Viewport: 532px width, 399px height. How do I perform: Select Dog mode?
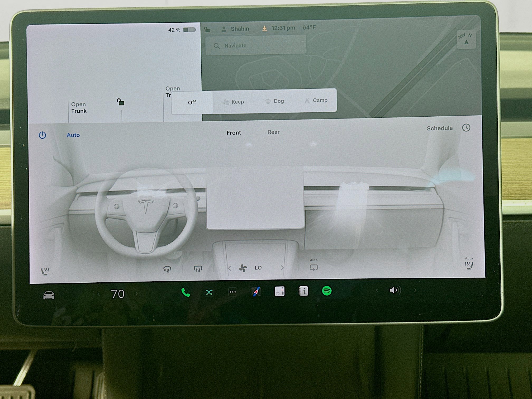[275, 101]
